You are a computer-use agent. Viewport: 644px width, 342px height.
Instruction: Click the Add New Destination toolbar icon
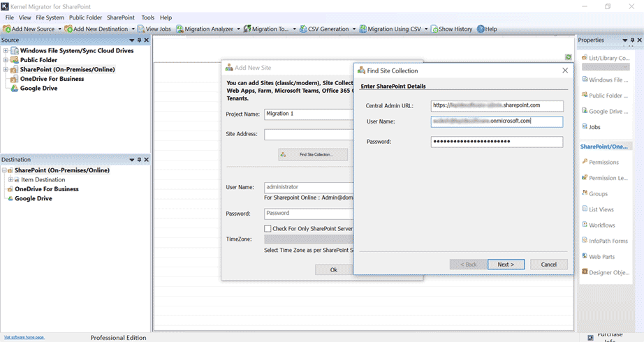coord(68,29)
